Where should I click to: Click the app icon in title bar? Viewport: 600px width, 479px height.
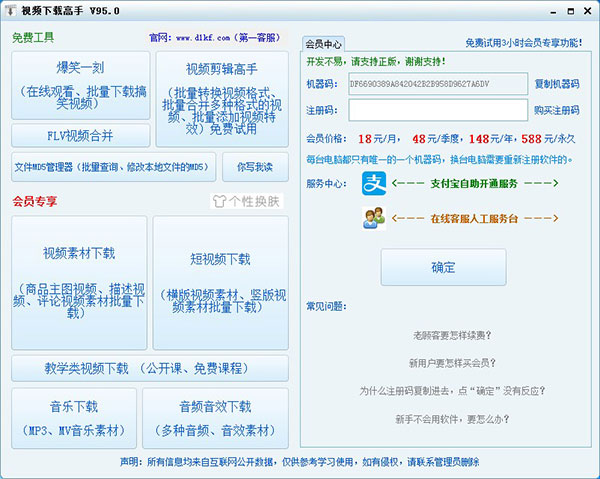(10, 11)
